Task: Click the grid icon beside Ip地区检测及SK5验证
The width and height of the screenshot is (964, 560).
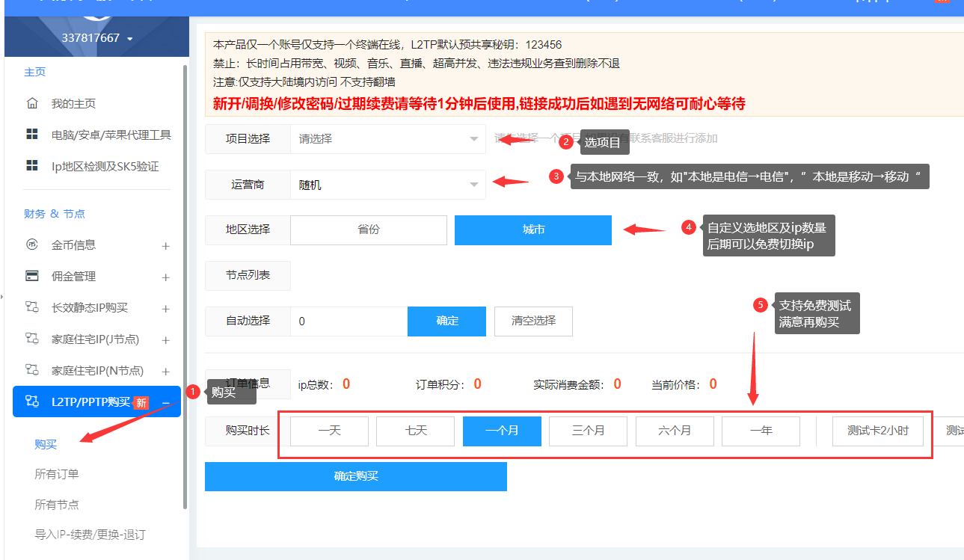Action: click(32, 166)
